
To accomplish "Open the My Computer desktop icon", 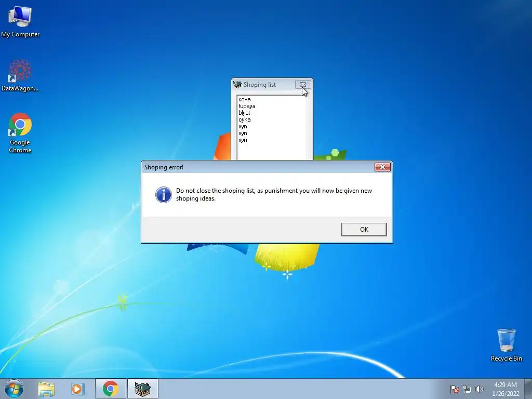I will (x=20, y=21).
